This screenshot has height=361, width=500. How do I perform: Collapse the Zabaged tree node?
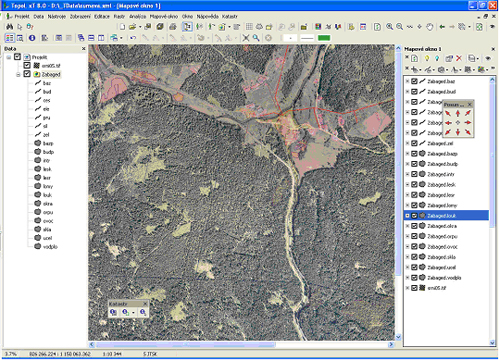click(x=18, y=74)
